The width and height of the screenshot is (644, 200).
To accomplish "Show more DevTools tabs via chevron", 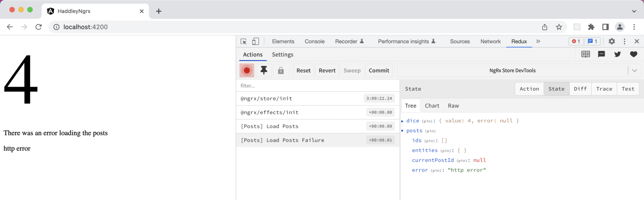I will click(x=538, y=41).
